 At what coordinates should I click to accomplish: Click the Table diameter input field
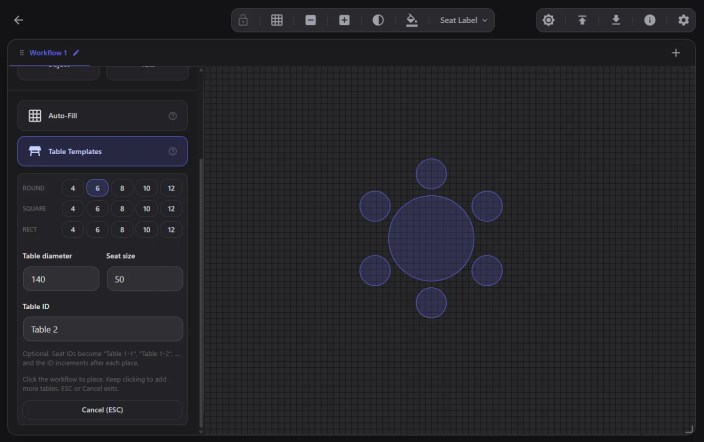tap(61, 279)
